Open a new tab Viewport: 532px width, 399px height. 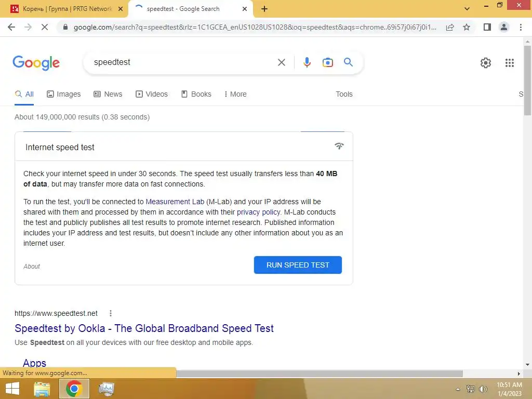click(264, 9)
